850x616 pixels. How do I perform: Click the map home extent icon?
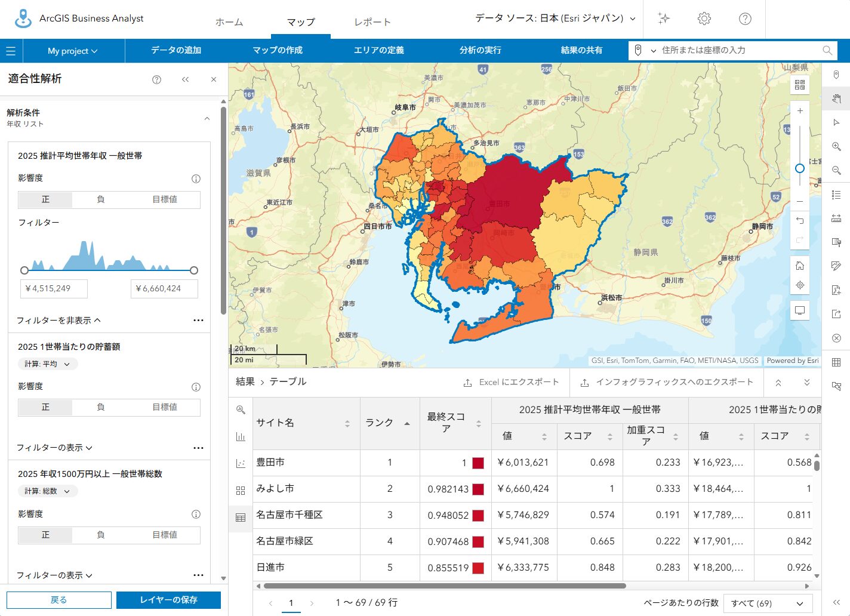[800, 266]
